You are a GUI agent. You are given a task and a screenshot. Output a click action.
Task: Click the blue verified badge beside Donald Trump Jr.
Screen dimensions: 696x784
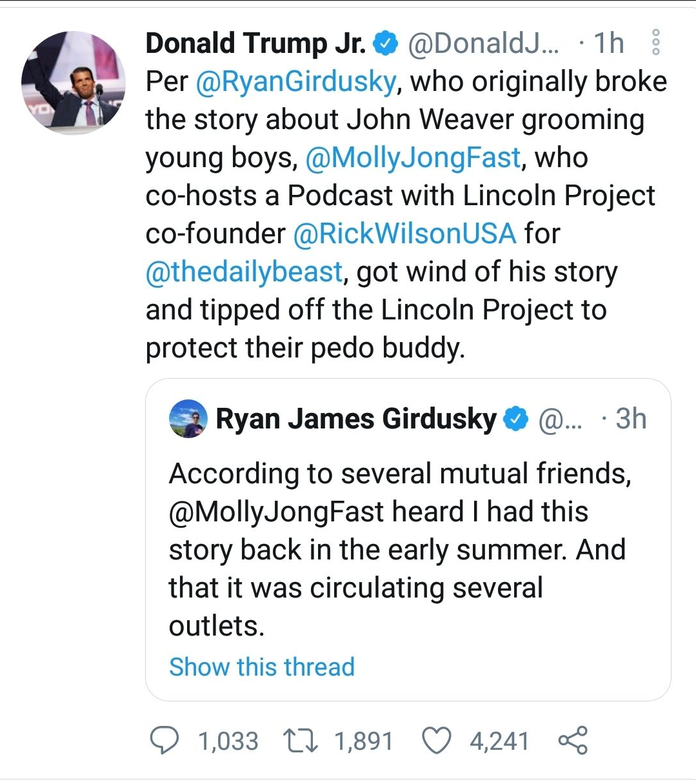386,43
